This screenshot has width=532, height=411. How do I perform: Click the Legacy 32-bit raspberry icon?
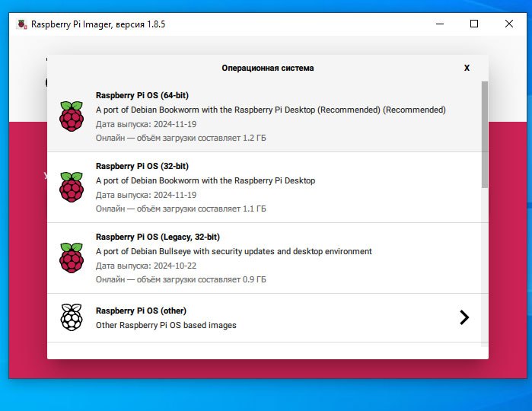pos(72,258)
